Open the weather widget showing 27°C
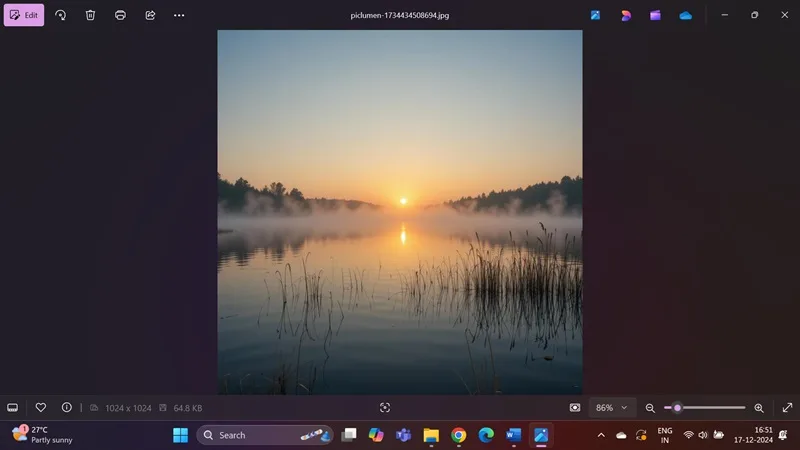 click(42, 435)
